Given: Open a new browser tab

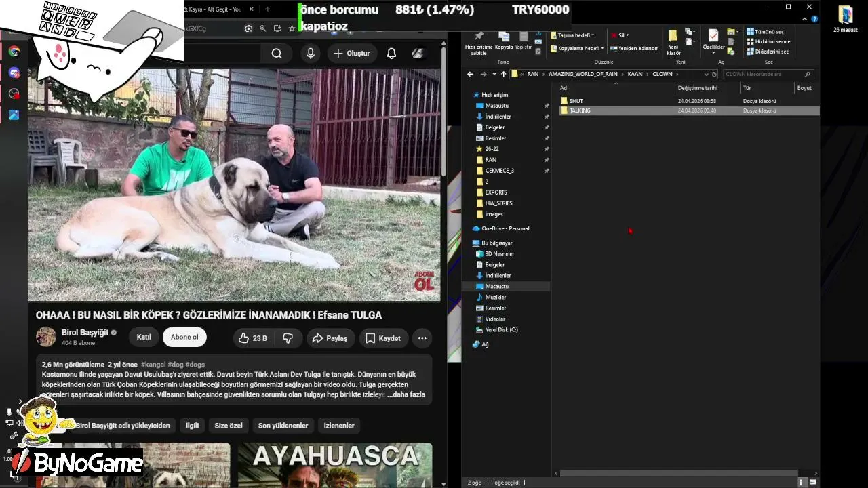Looking at the screenshot, I should click(x=267, y=9).
